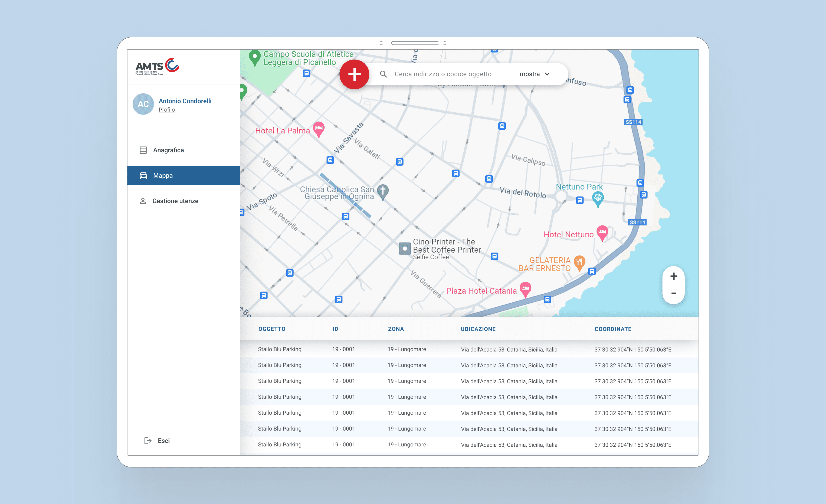Click coordinates cell in fifth table row
826x504 pixels.
pos(633,413)
